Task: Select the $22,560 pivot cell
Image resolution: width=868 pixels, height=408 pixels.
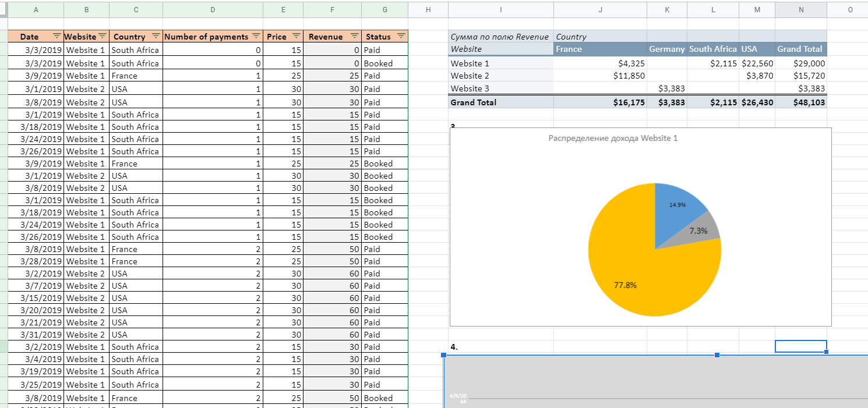Action: pos(757,63)
